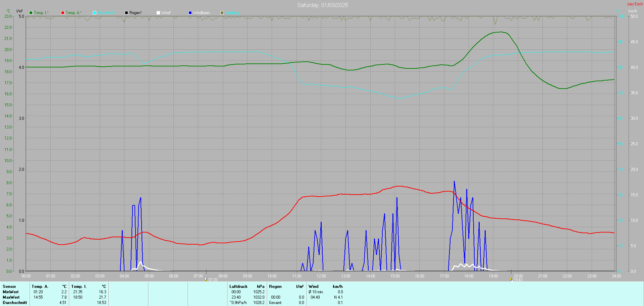The width and height of the screenshot is (644, 306).
Task: Click the sunset icon at 19:43
Action: pyautogui.click(x=511, y=279)
